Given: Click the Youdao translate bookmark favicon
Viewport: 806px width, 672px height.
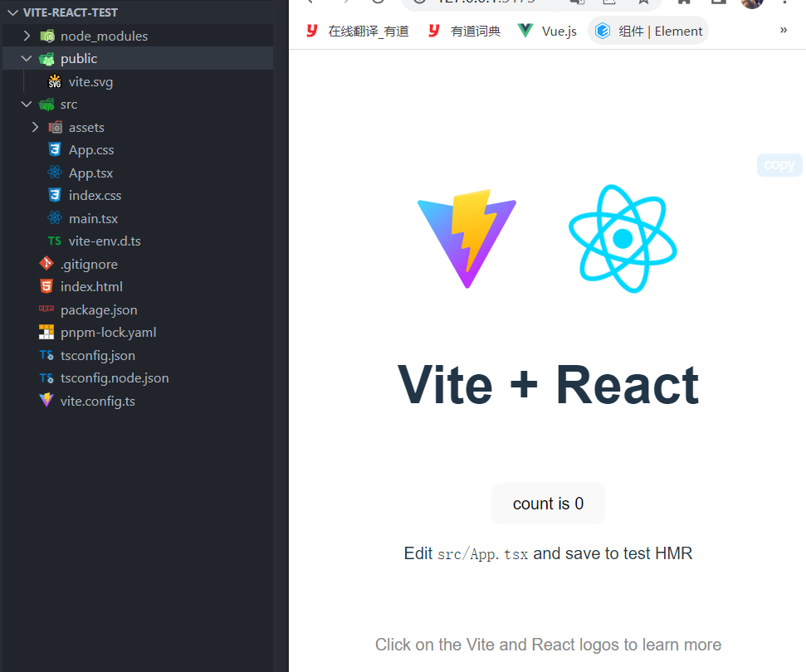Looking at the screenshot, I should [x=311, y=31].
